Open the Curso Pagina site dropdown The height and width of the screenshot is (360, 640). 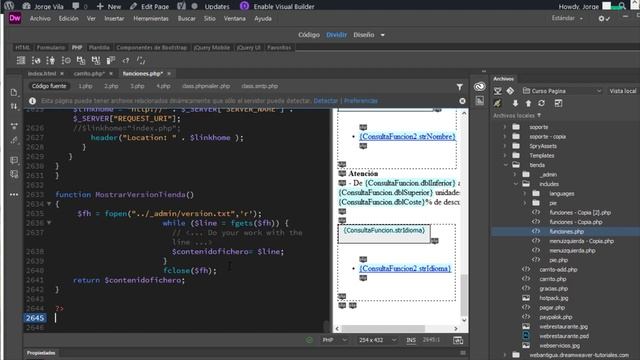(562, 91)
